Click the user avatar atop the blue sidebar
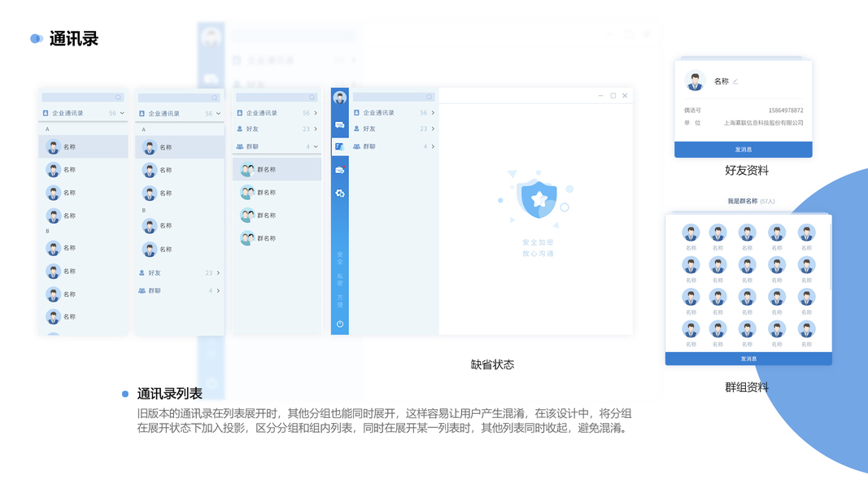 pyautogui.click(x=340, y=98)
